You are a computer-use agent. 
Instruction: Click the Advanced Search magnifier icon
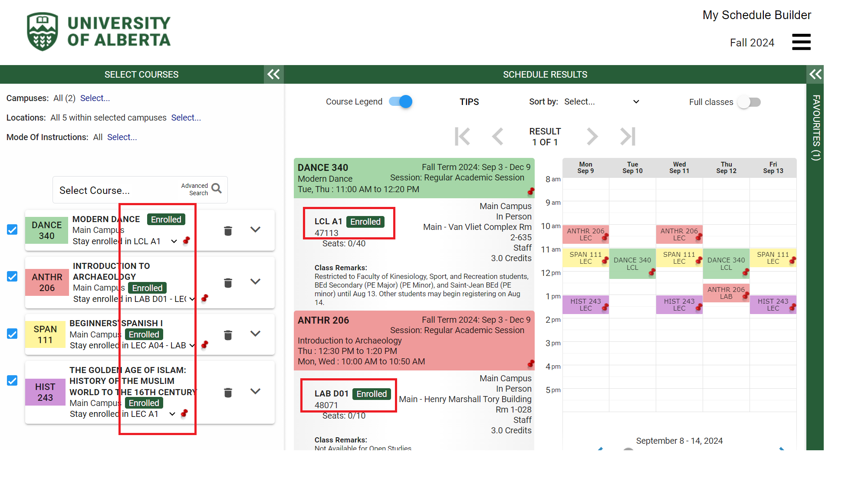pyautogui.click(x=216, y=189)
